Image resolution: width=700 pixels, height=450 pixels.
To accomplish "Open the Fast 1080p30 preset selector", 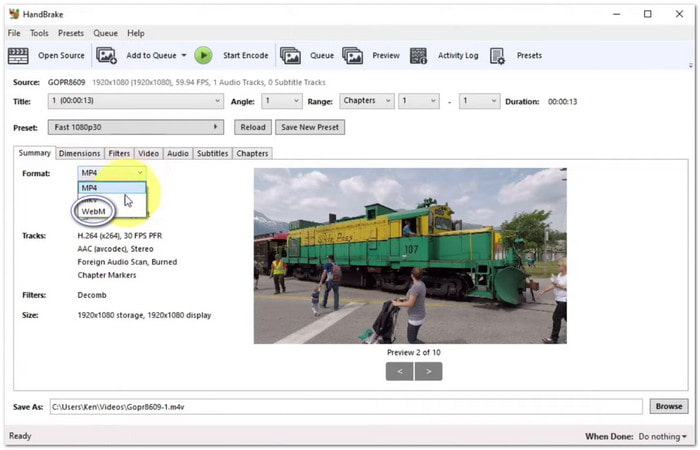I will pos(136,127).
